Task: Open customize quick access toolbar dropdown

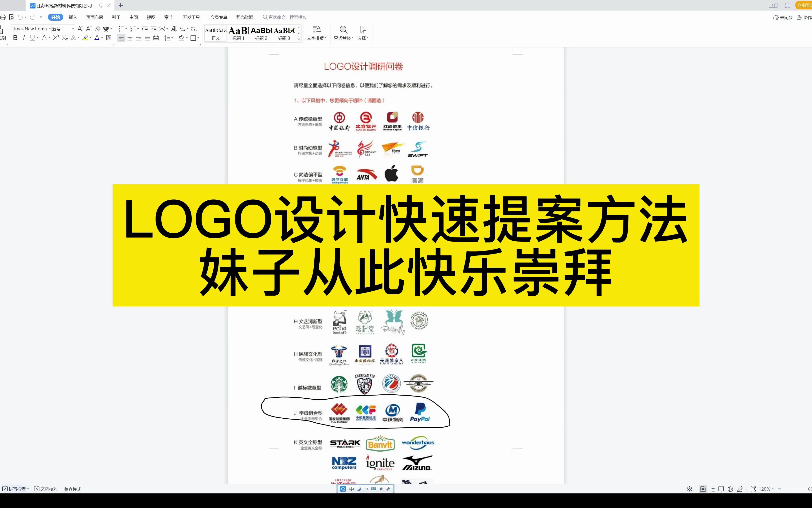Action: [41, 17]
